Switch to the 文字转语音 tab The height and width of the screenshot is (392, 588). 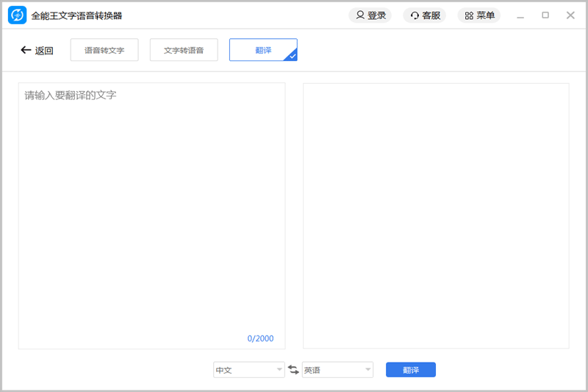point(184,50)
